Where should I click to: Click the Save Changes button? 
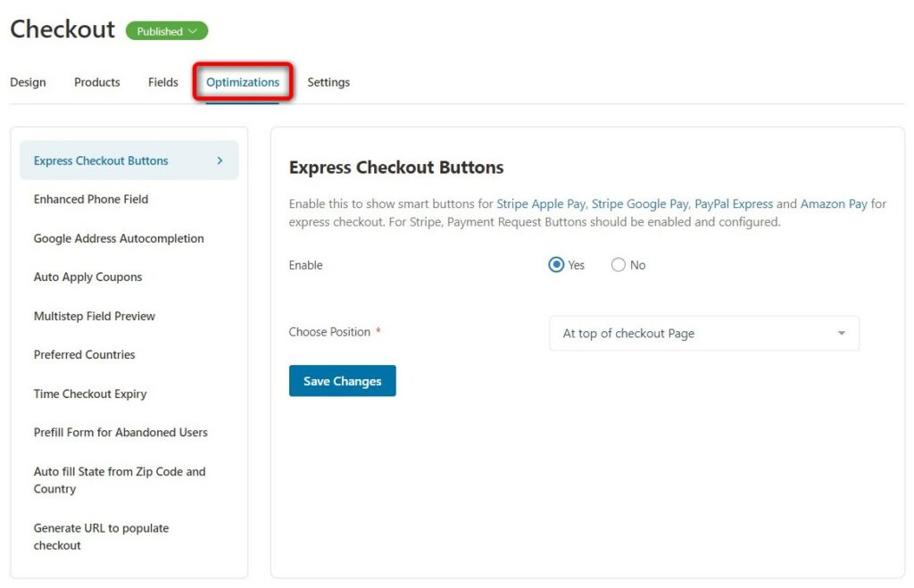click(x=342, y=380)
